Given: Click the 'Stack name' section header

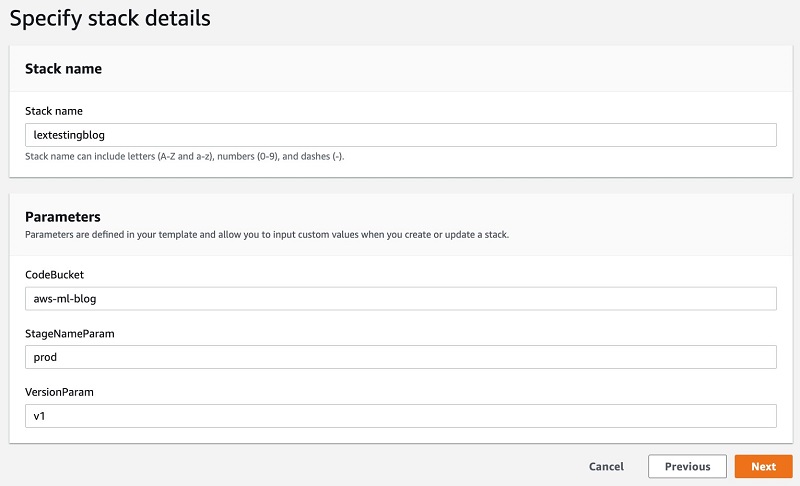Looking at the screenshot, I should click(63, 69).
